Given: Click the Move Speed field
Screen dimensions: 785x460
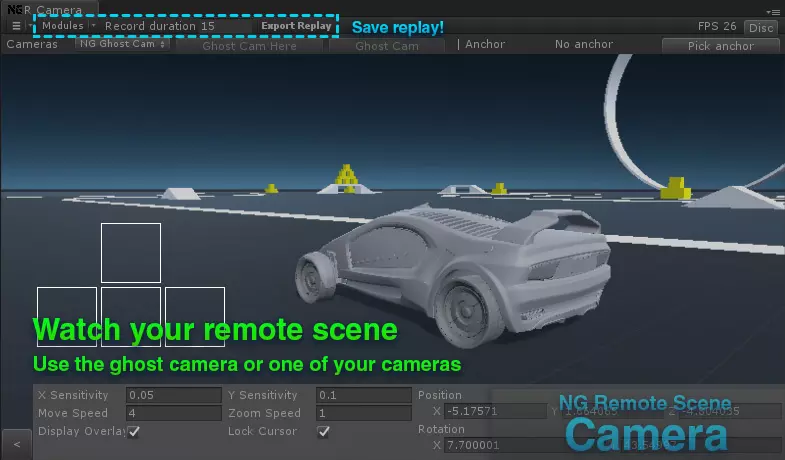Looking at the screenshot, I should click(173, 413).
